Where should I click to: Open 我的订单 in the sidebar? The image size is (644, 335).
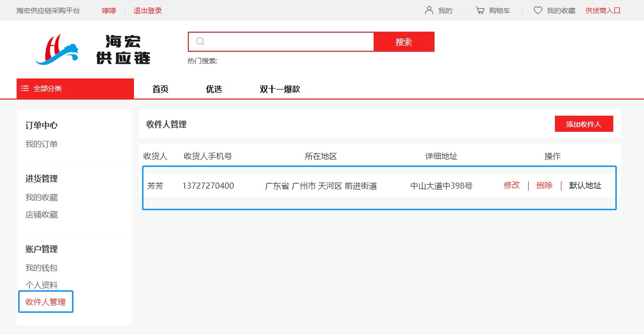tap(41, 144)
